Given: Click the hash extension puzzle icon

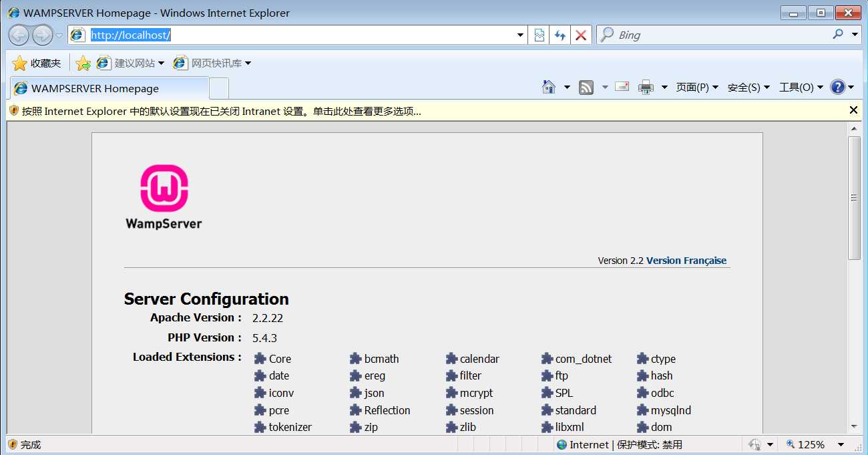Looking at the screenshot, I should click(642, 375).
